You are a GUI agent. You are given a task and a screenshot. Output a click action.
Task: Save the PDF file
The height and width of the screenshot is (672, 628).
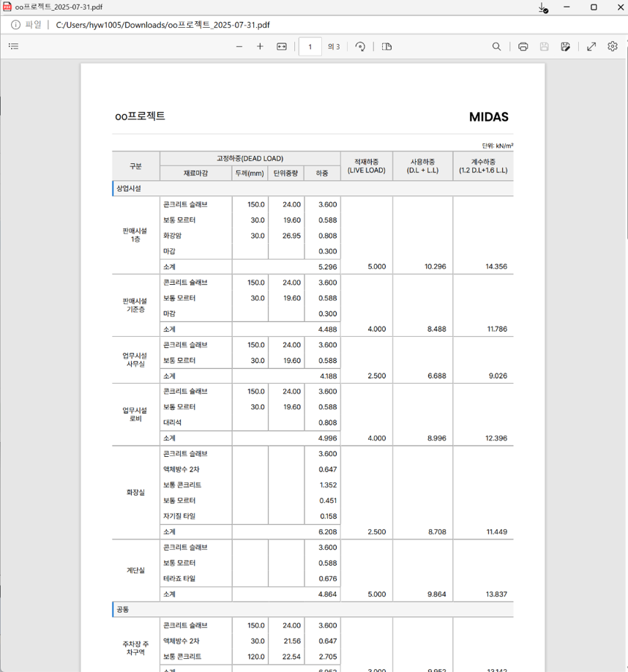coord(543,46)
